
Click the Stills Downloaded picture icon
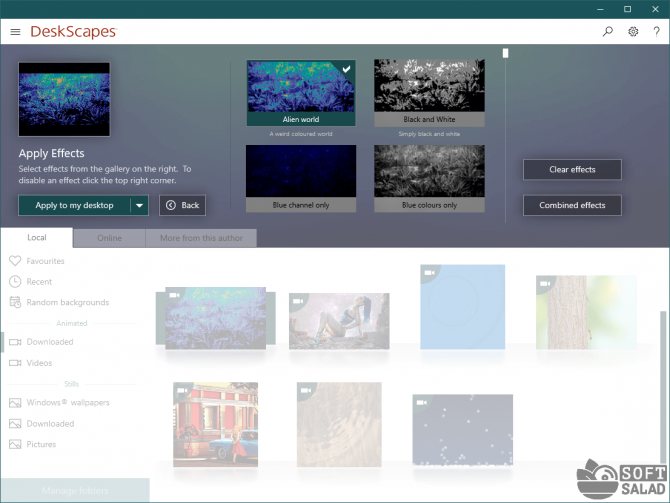point(15,424)
